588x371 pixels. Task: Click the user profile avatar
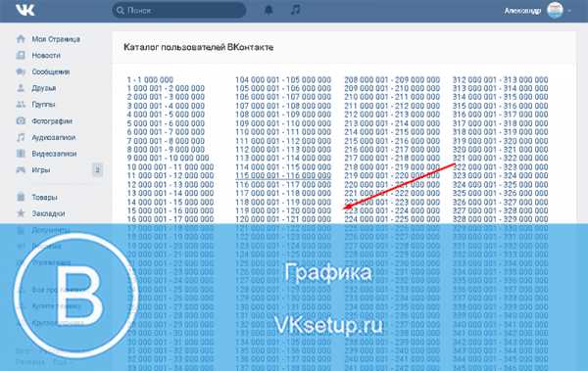click(x=555, y=11)
